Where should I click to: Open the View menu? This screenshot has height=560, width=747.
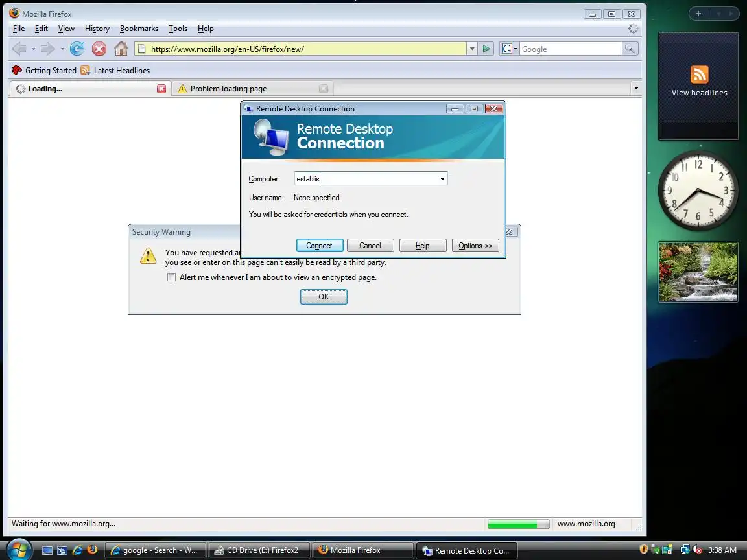click(66, 29)
